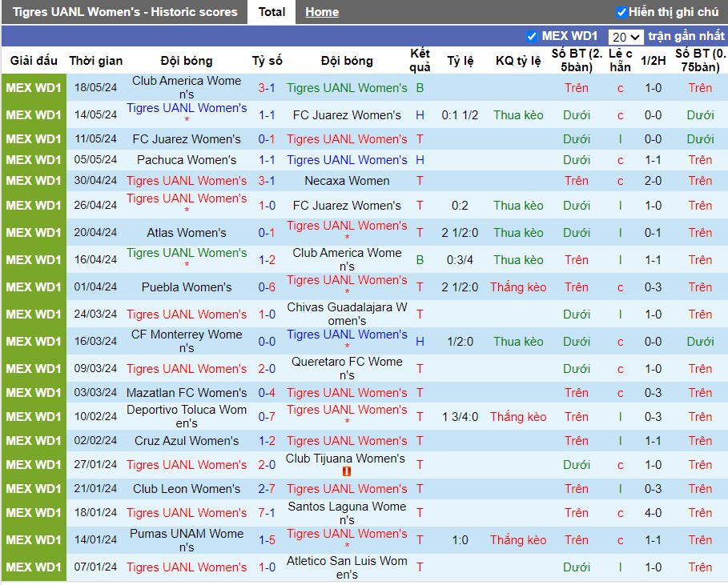This screenshot has width=728, height=585.
Task: Click the 0-0 score on 16/03/24
Action: click(x=267, y=342)
